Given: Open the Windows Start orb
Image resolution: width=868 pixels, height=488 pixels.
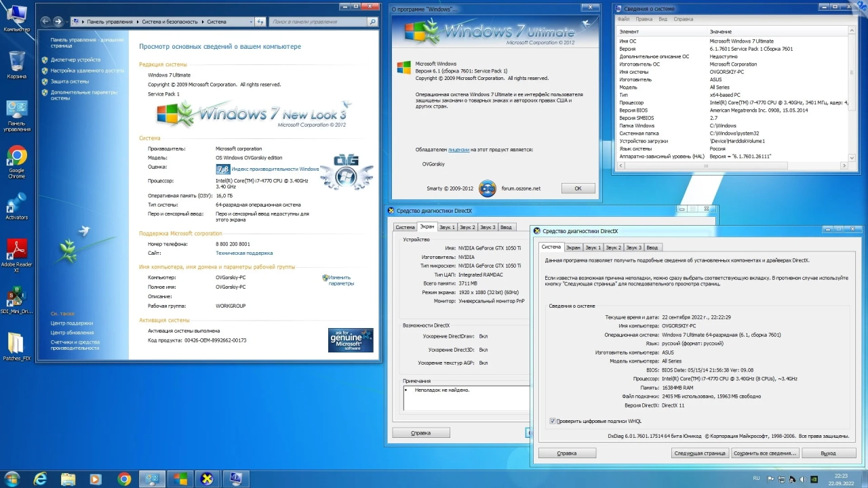Looking at the screenshot, I should (14, 479).
